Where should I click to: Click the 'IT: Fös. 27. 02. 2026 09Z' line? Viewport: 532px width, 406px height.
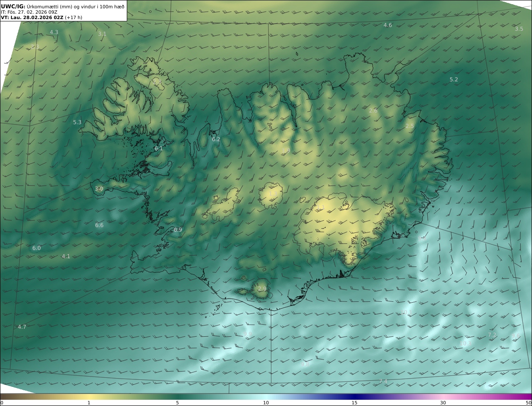(x=29, y=12)
